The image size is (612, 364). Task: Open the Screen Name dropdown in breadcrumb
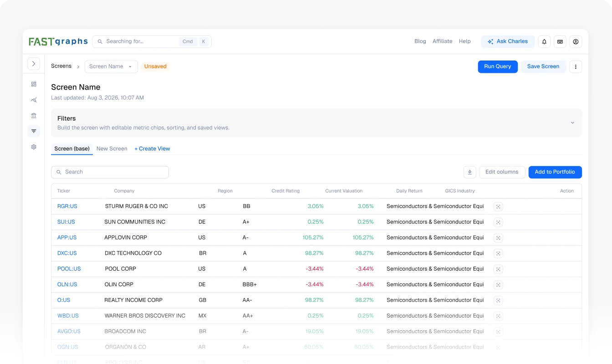(x=111, y=66)
